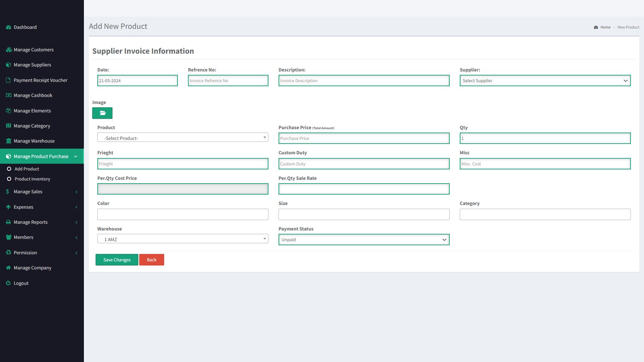Click the Qty input field

[545, 138]
